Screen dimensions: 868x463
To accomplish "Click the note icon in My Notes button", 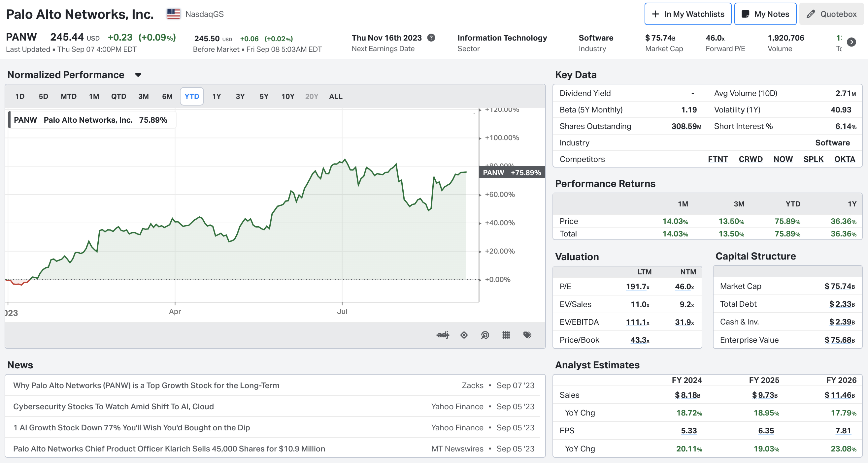I will (x=746, y=14).
